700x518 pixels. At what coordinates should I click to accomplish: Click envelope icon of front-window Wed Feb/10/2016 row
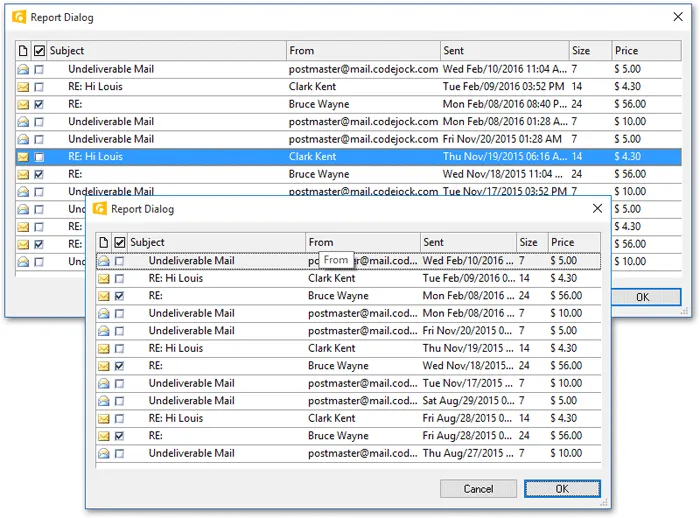tap(104, 261)
